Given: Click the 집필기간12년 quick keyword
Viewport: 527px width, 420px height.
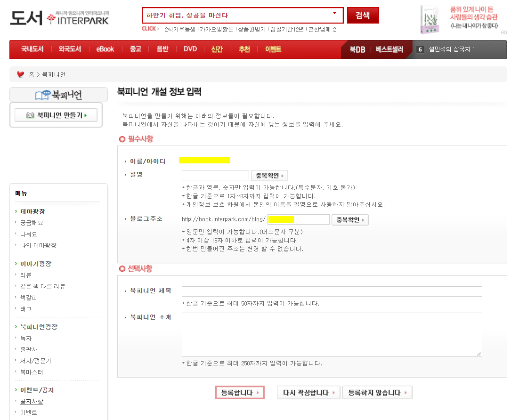Looking at the screenshot, I should 287,29.
